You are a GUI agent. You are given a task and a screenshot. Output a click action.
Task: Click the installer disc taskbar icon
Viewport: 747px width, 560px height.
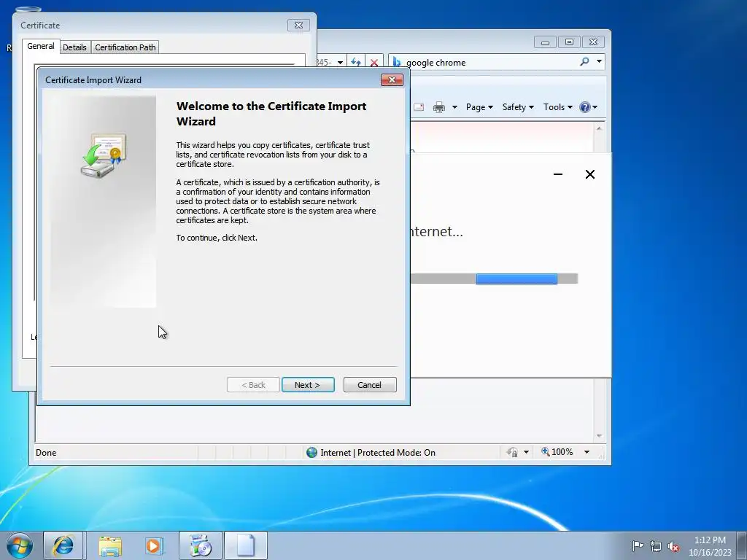[201, 545]
